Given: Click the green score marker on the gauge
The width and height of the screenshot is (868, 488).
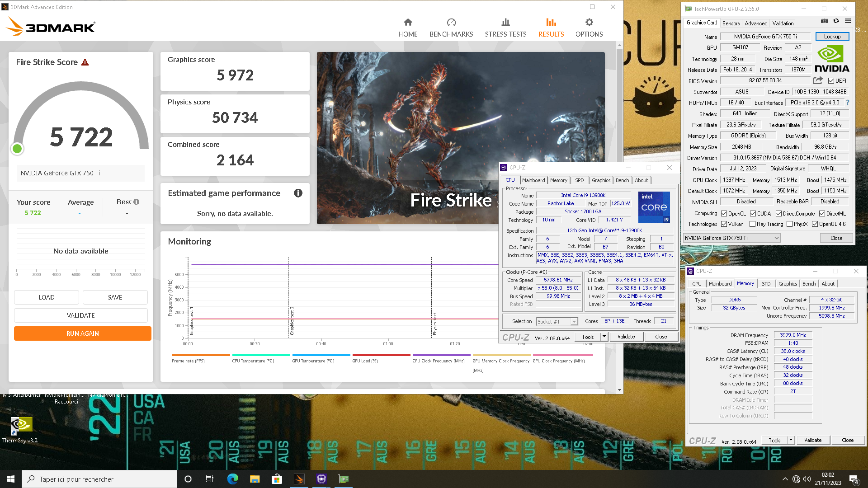Looking at the screenshot, I should pos(17,149).
